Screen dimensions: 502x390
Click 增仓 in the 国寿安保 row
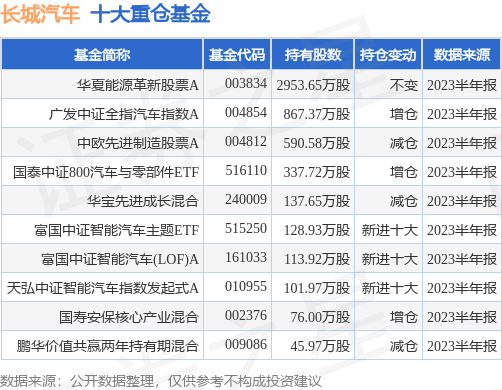pyautogui.click(x=404, y=317)
